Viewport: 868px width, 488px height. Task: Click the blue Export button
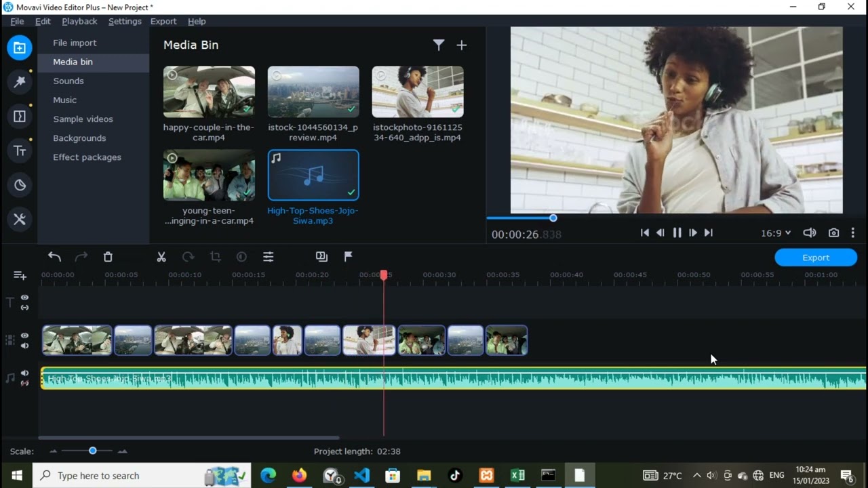[x=816, y=258]
